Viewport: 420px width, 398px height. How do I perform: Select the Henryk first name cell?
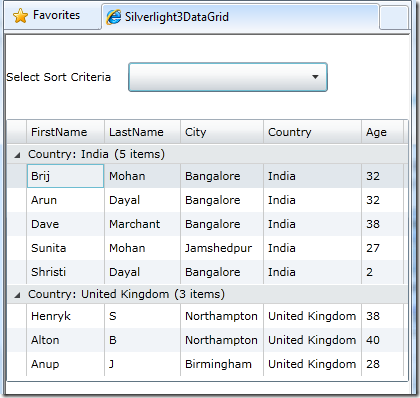click(65, 316)
